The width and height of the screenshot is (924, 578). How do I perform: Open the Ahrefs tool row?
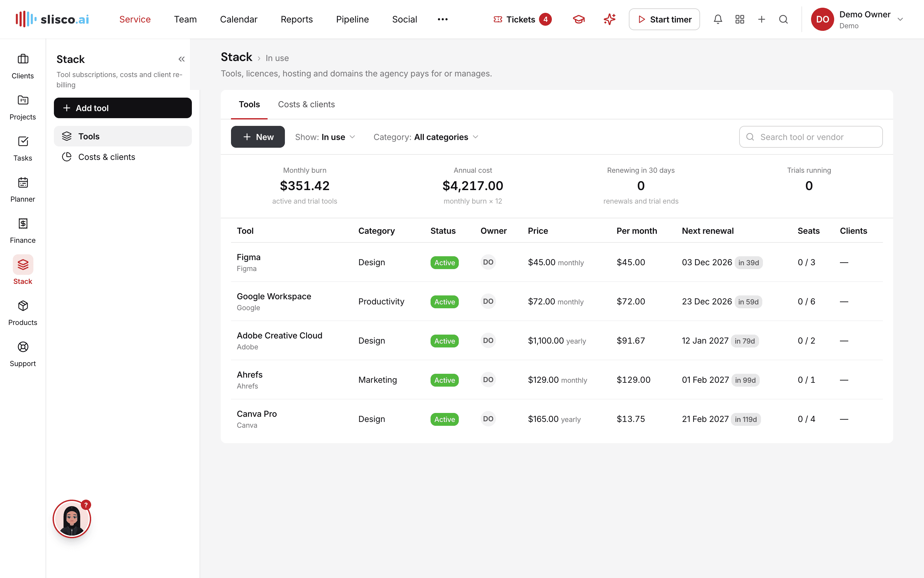(x=557, y=380)
